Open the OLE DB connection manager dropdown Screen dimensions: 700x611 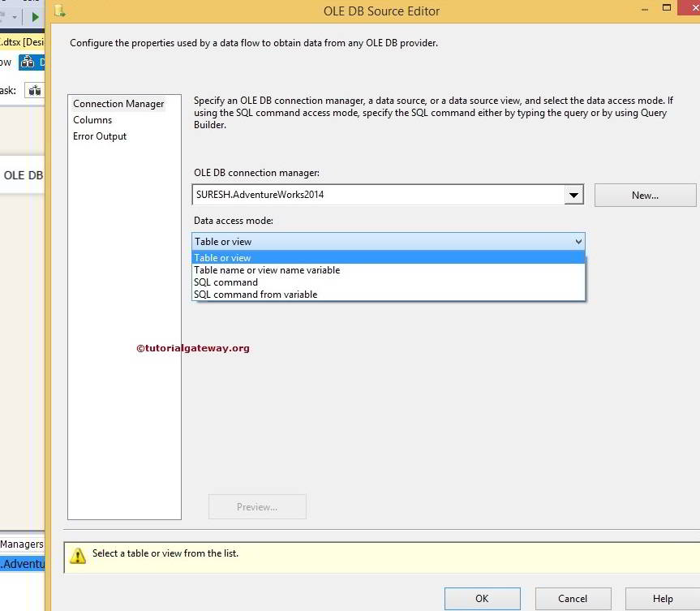[x=574, y=195]
